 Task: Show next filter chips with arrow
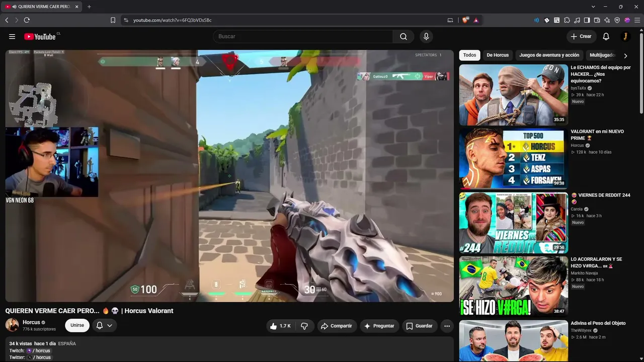click(625, 56)
